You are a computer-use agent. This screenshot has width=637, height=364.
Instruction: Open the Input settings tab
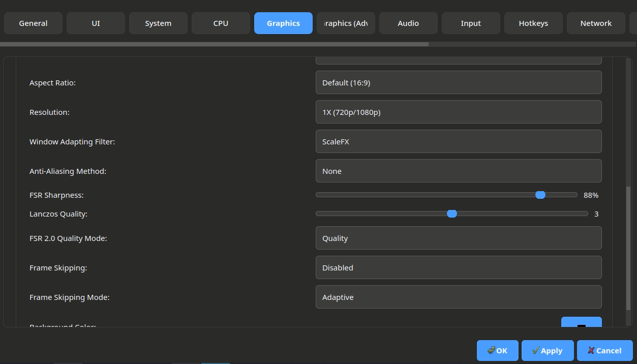[x=471, y=23]
